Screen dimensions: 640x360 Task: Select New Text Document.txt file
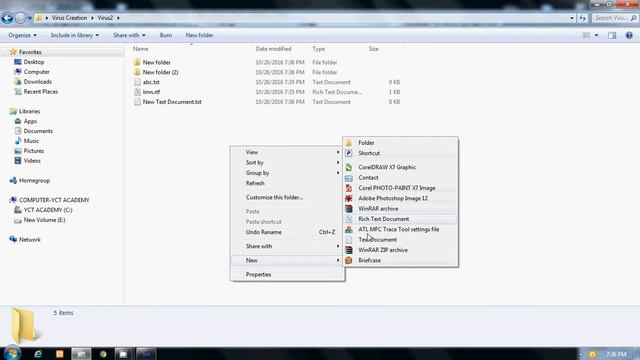click(172, 102)
